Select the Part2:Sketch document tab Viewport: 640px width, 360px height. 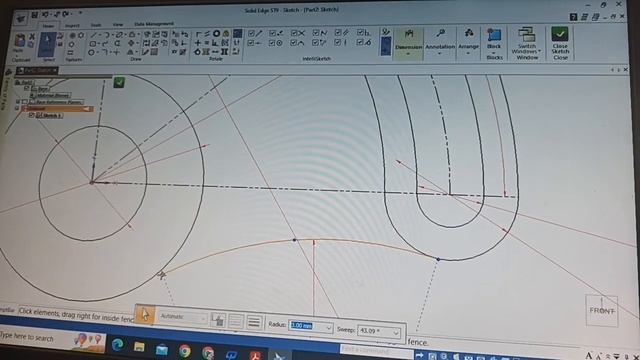click(37, 71)
